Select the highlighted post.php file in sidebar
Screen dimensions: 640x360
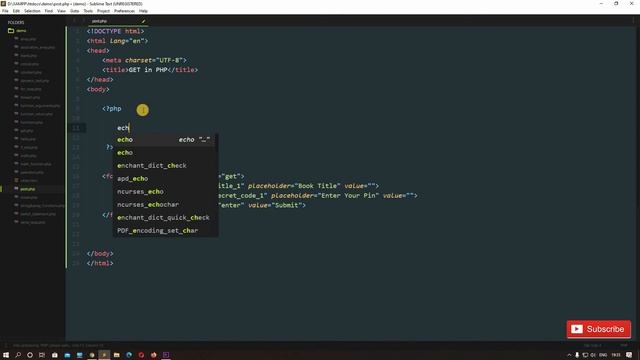[x=27, y=189]
